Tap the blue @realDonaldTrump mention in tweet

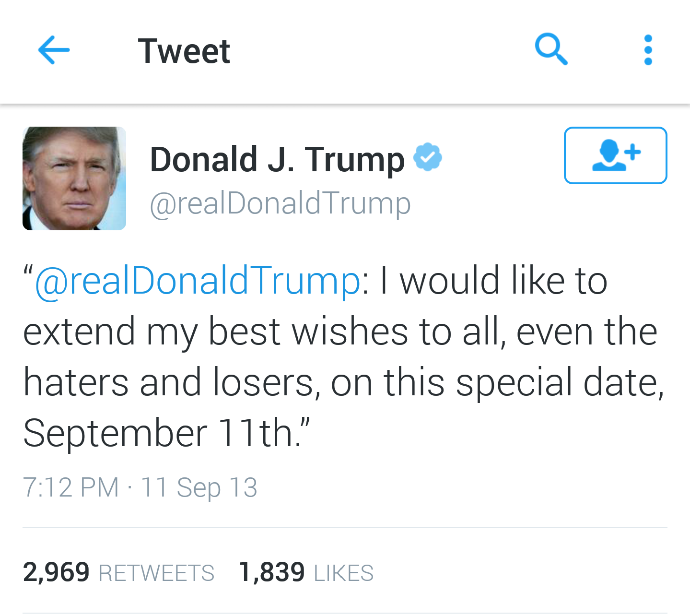pyautogui.click(x=198, y=281)
